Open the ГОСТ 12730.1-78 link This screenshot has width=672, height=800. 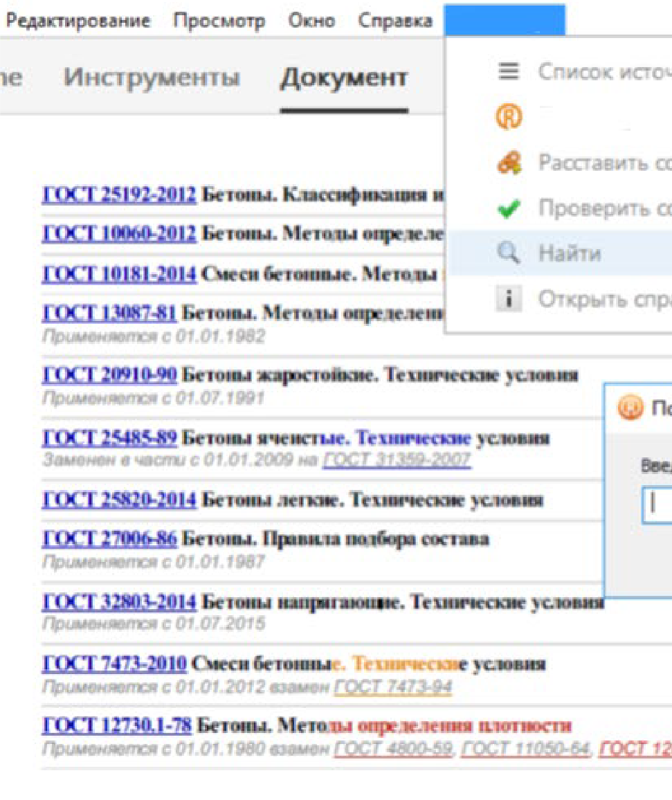116,725
